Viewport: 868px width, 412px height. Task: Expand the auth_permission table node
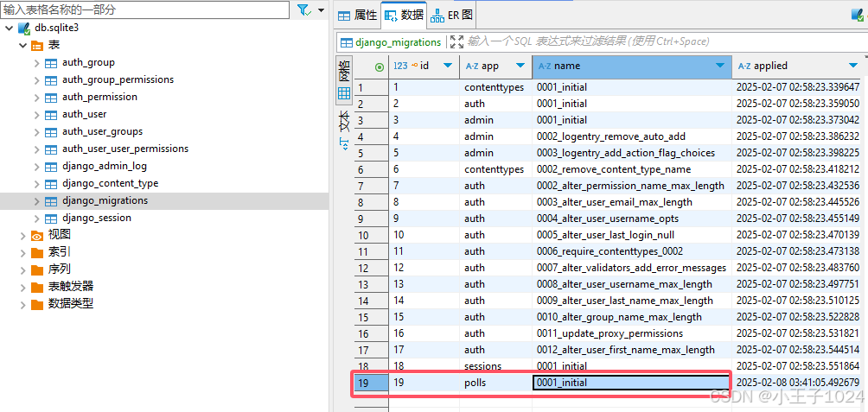coord(36,98)
